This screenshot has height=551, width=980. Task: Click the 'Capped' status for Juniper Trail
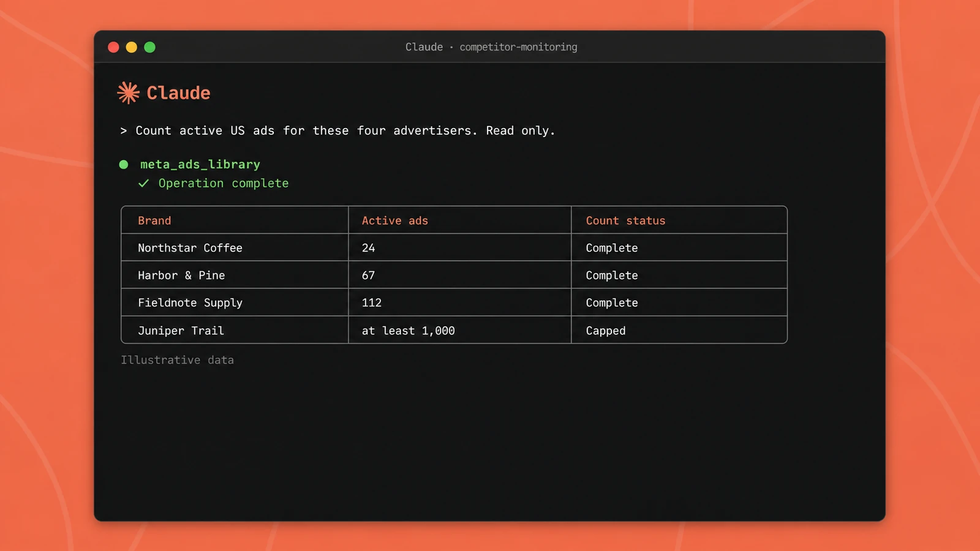click(606, 331)
